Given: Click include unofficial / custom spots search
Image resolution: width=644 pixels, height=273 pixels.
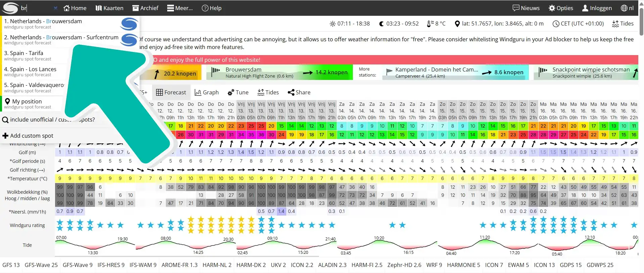Looking at the screenshot, I should [x=49, y=120].
